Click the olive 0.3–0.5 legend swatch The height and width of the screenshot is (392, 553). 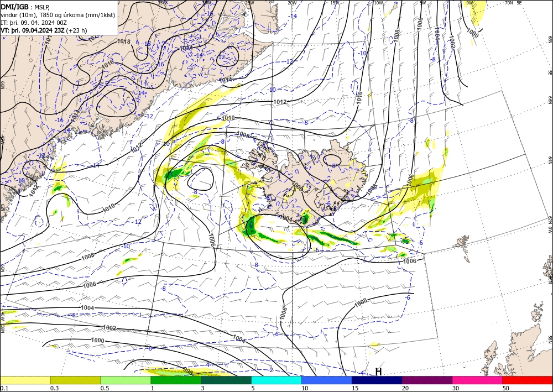point(75,380)
